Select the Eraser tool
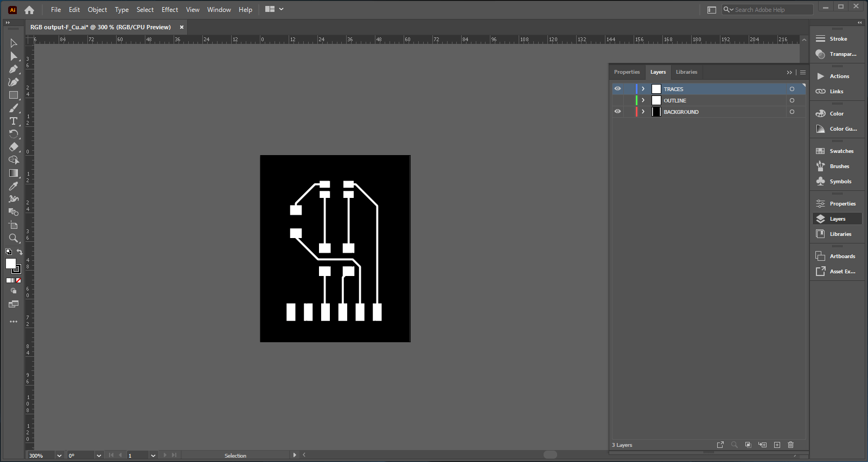Image resolution: width=868 pixels, height=462 pixels. coord(14,147)
